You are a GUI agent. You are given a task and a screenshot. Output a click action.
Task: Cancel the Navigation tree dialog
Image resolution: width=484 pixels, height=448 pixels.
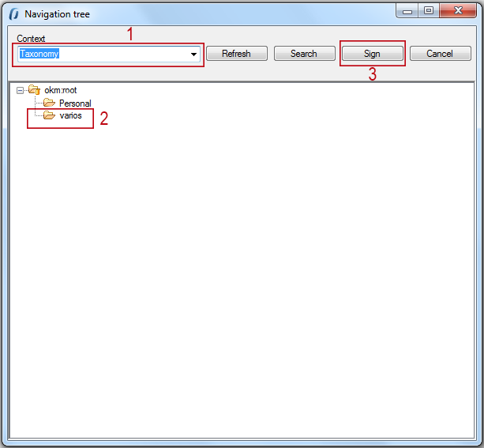pos(440,54)
